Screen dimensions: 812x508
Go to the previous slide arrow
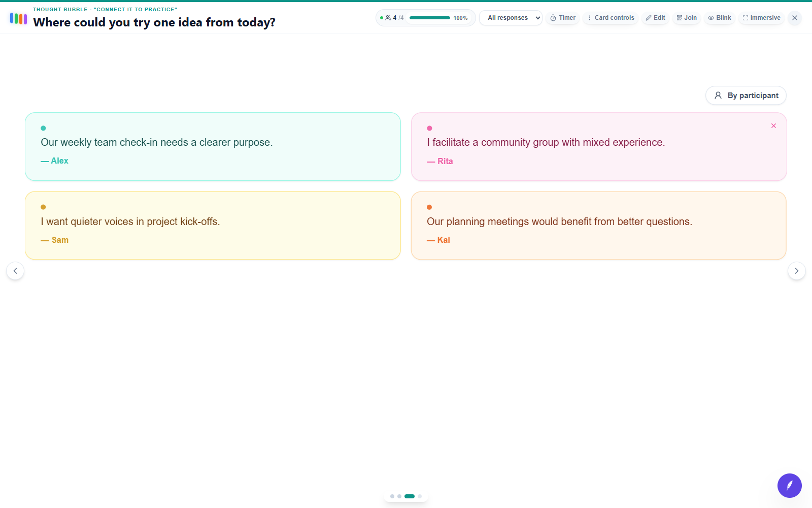pyautogui.click(x=15, y=271)
